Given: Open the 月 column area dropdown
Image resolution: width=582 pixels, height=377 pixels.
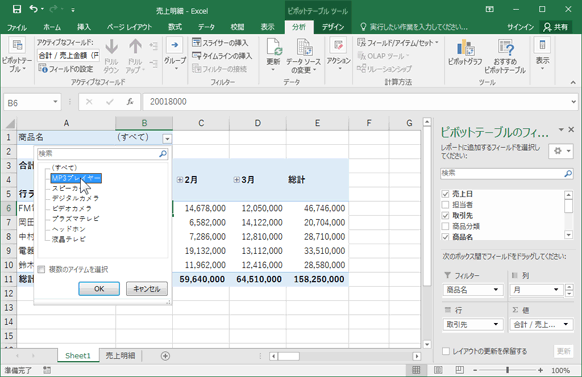Looking at the screenshot, I should coord(556,290).
